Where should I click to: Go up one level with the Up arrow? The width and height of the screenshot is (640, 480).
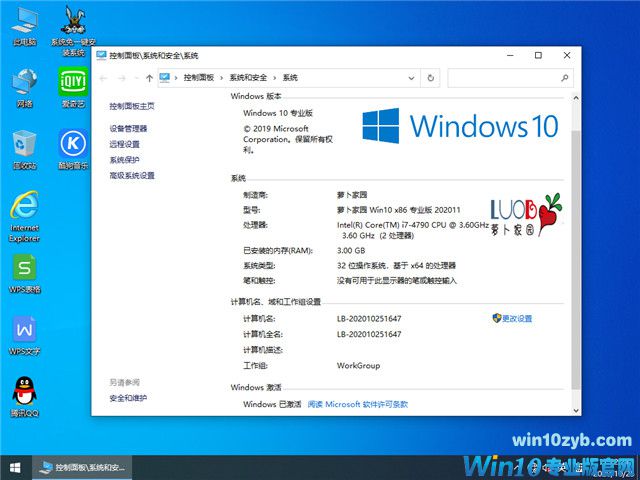(149, 78)
